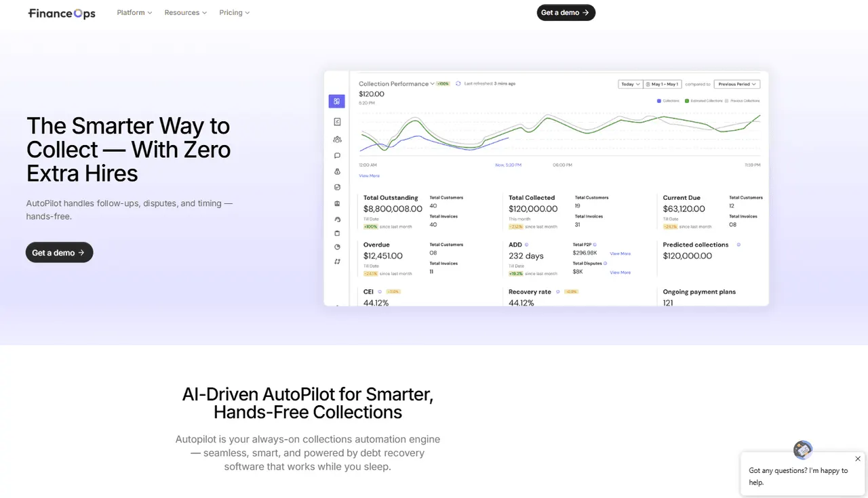The width and height of the screenshot is (868, 498).
Task: Open the Previous Period dropdown
Action: click(736, 85)
